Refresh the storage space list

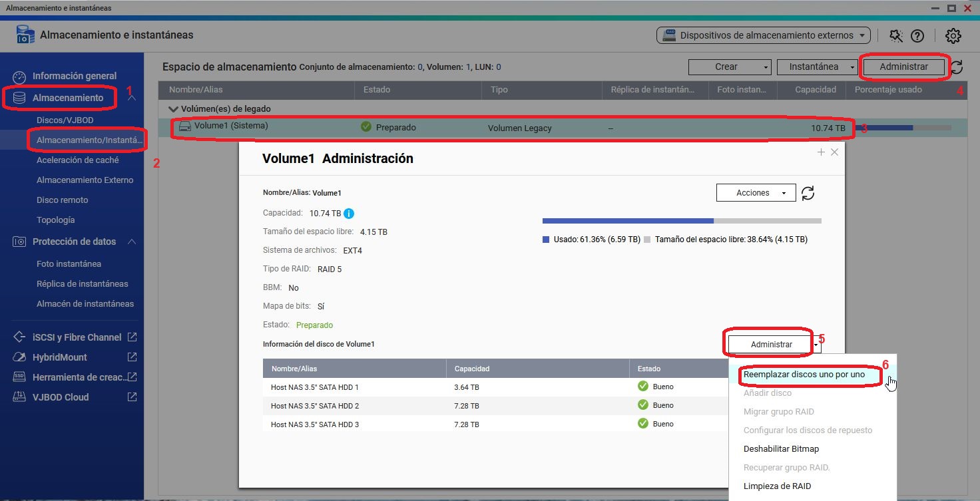coord(957,67)
